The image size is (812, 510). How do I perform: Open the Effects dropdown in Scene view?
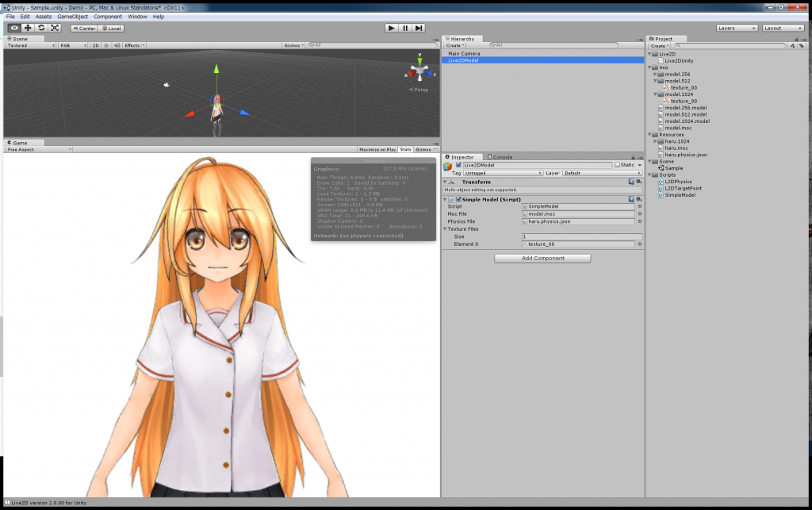point(134,45)
